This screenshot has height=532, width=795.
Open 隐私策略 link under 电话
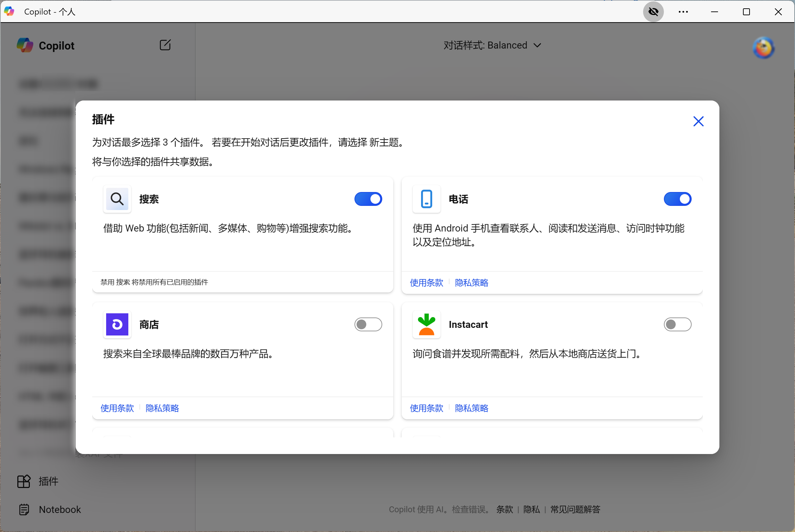472,283
